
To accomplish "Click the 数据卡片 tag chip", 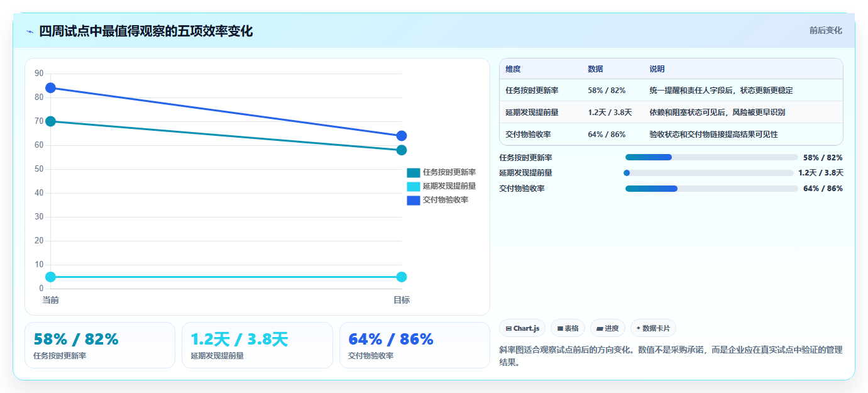I will (x=653, y=328).
